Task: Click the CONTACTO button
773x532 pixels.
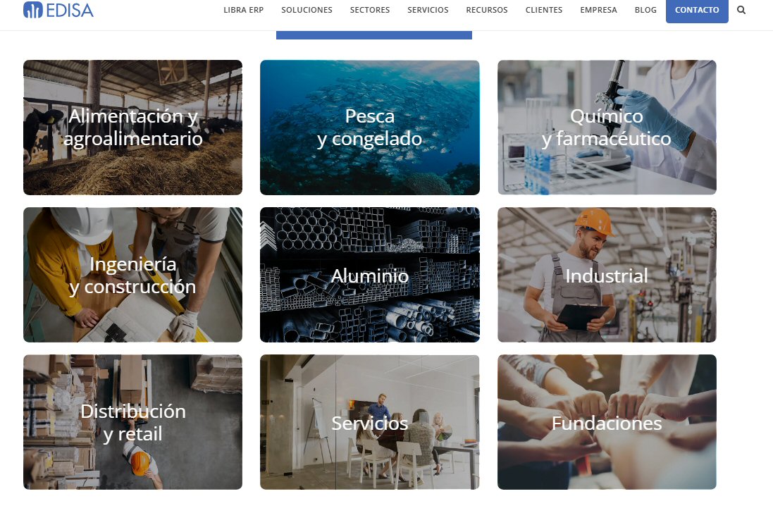Action: 697,11
